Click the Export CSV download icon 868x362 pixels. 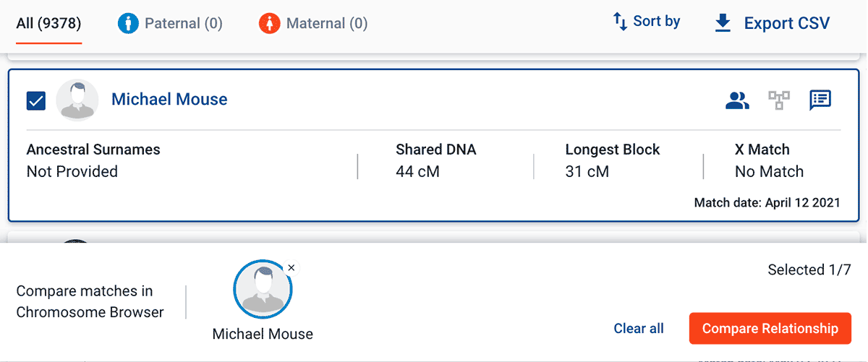(723, 23)
